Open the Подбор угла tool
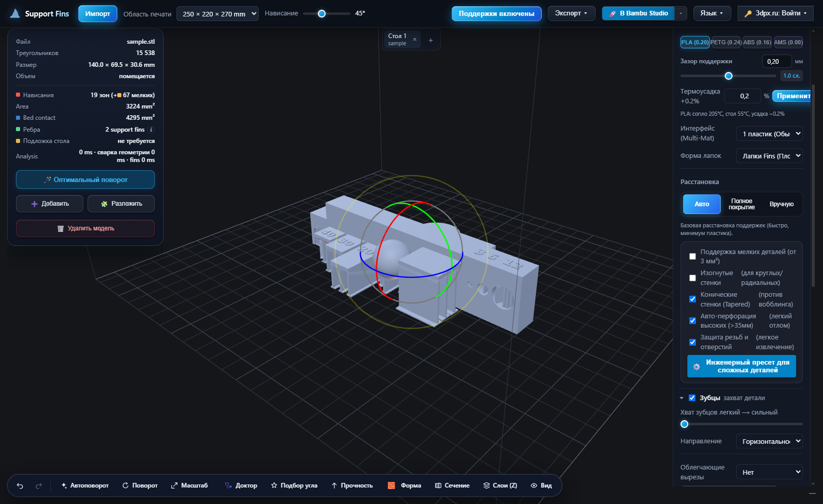Image resolution: width=823 pixels, height=504 pixels. click(x=294, y=485)
